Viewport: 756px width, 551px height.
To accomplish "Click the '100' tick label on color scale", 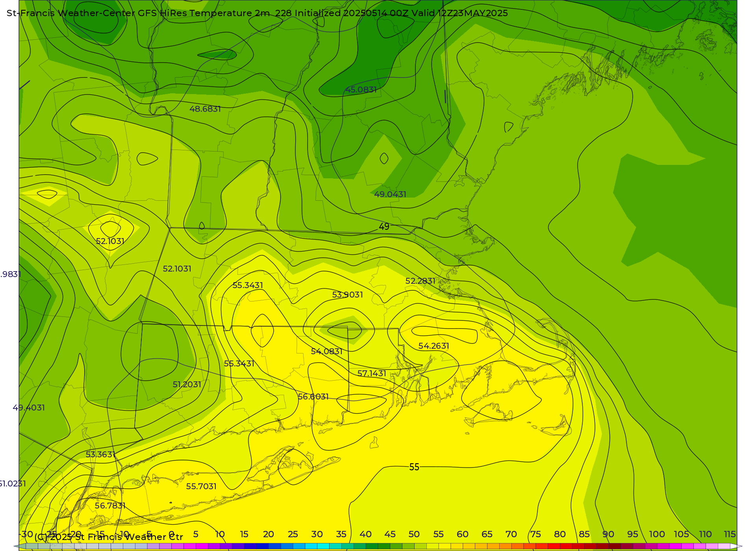I will click(x=657, y=534).
